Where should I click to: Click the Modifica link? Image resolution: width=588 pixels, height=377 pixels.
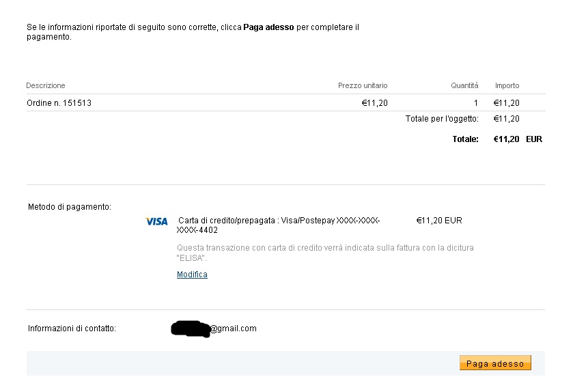coord(192,275)
